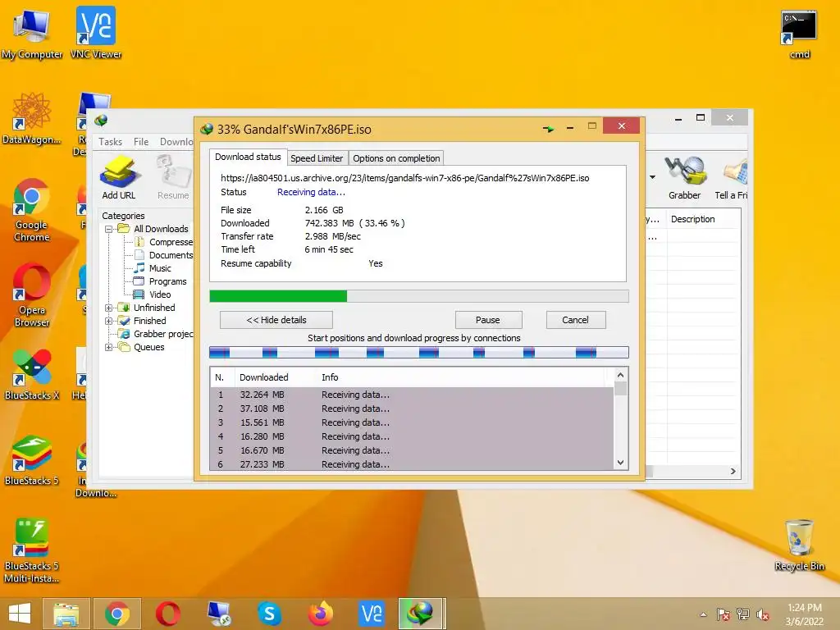Click the Add URL toolbar icon
The height and width of the screenshot is (630, 840).
tap(119, 177)
